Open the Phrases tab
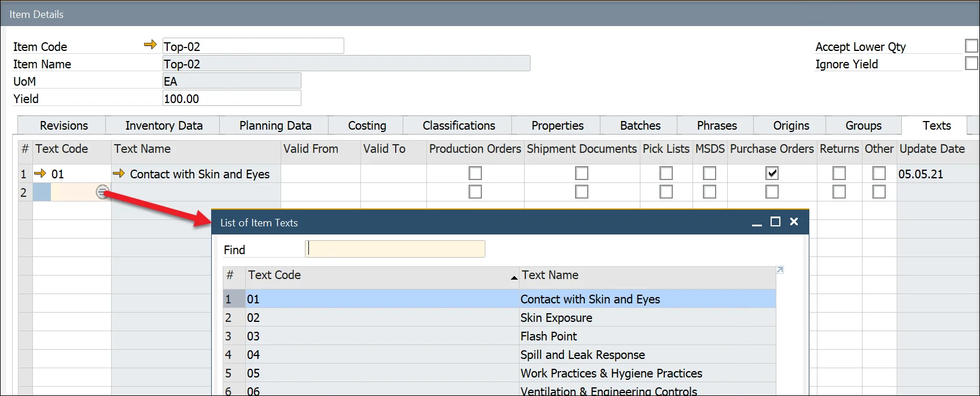 tap(716, 126)
